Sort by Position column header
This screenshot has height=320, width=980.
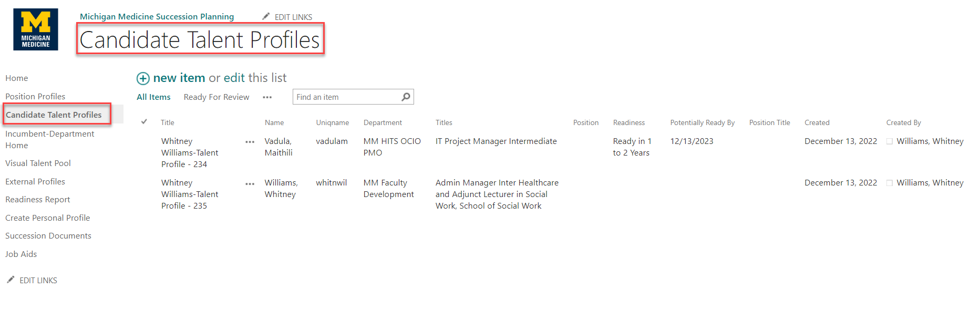(x=586, y=122)
